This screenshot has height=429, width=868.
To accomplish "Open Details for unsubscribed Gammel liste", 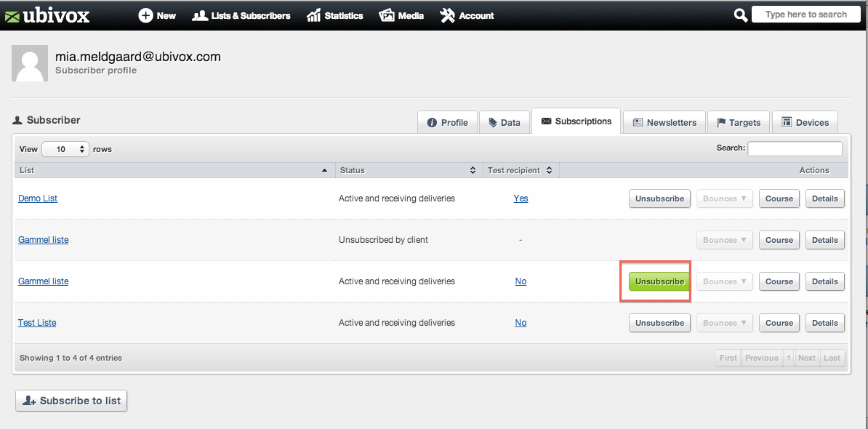I will pos(825,240).
